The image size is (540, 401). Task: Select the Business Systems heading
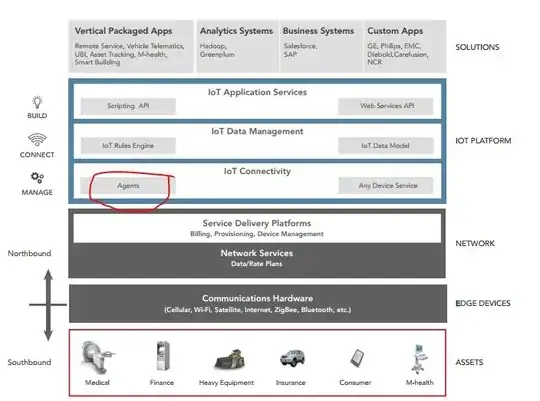(x=318, y=31)
